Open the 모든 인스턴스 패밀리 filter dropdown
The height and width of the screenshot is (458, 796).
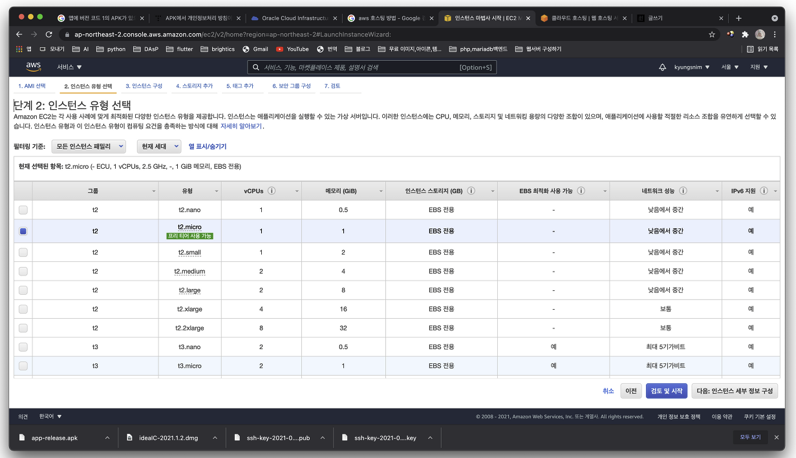coord(89,146)
